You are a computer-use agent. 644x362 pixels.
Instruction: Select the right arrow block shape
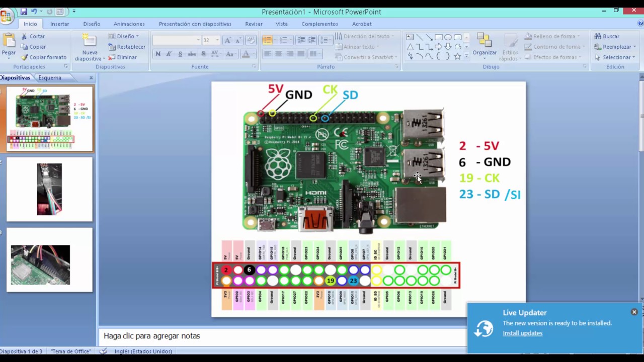coord(439,47)
